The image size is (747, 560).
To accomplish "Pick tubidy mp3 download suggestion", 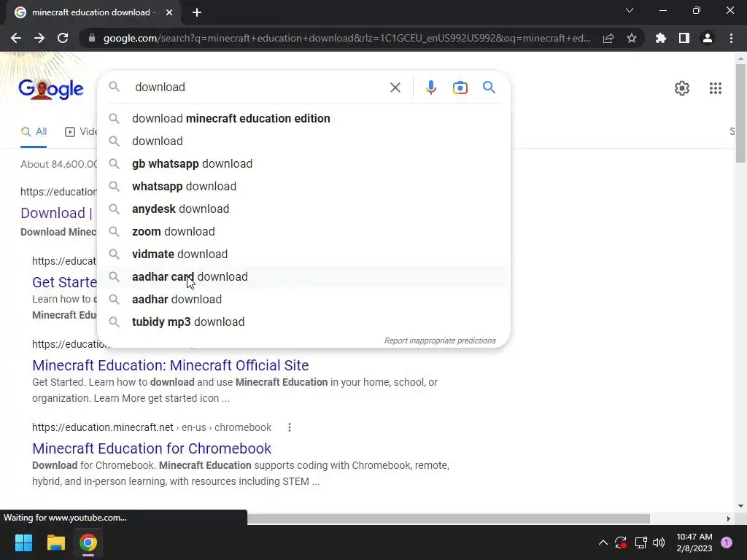I will coord(303,322).
